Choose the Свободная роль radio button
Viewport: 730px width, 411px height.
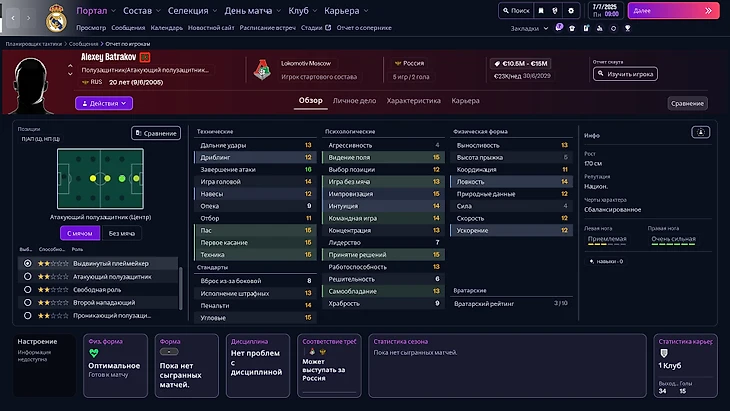(x=26, y=289)
